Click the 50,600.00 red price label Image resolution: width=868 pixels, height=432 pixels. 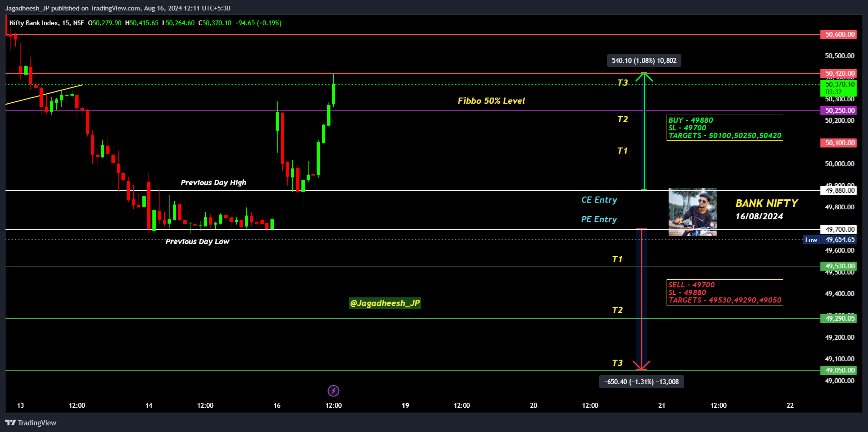pyautogui.click(x=838, y=34)
